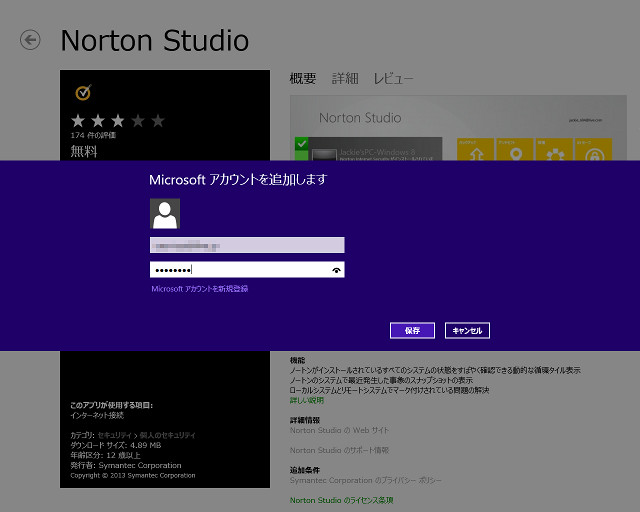Open Norton Studio のライセンス条項 link
640x512 pixels.
(x=342, y=500)
